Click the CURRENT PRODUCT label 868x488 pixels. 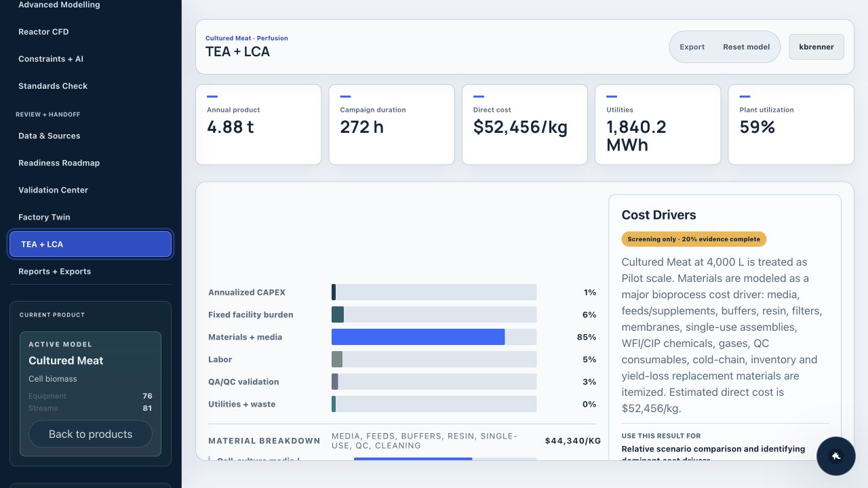(52, 315)
